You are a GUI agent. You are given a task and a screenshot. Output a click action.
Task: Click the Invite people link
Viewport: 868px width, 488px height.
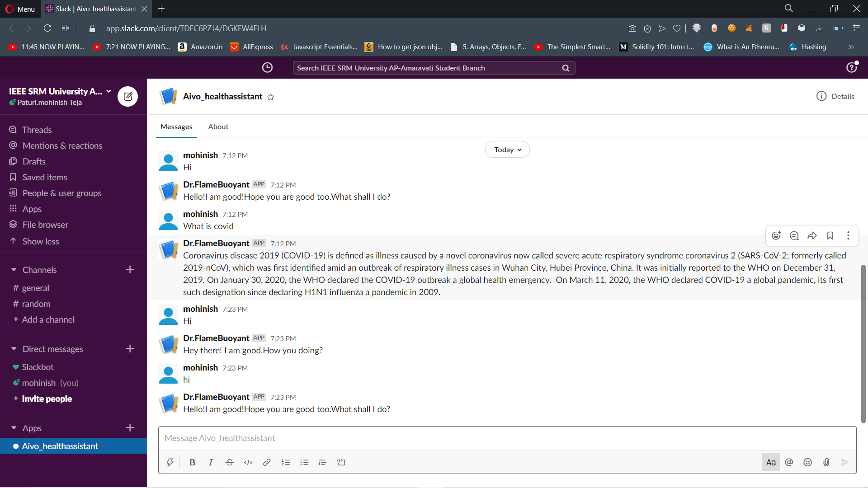[47, 399]
